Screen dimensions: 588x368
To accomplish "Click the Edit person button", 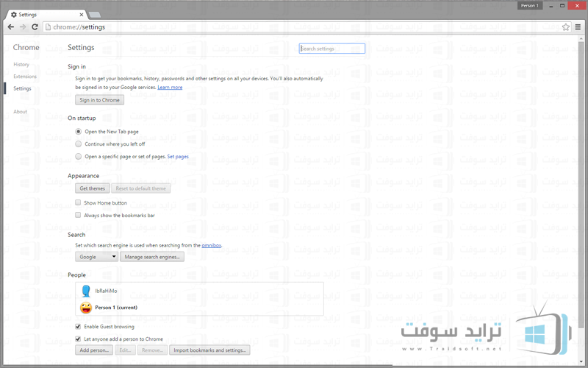I will tap(125, 350).
